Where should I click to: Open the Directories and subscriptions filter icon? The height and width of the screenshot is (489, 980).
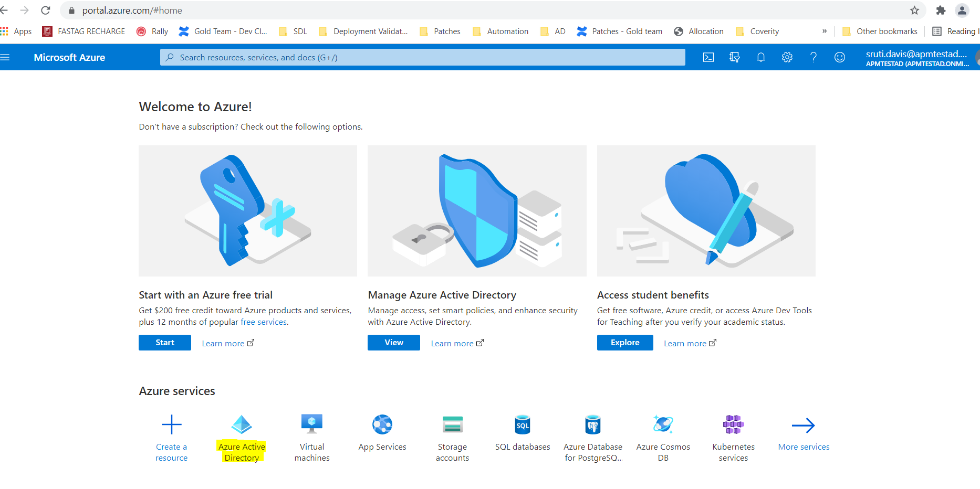click(735, 57)
